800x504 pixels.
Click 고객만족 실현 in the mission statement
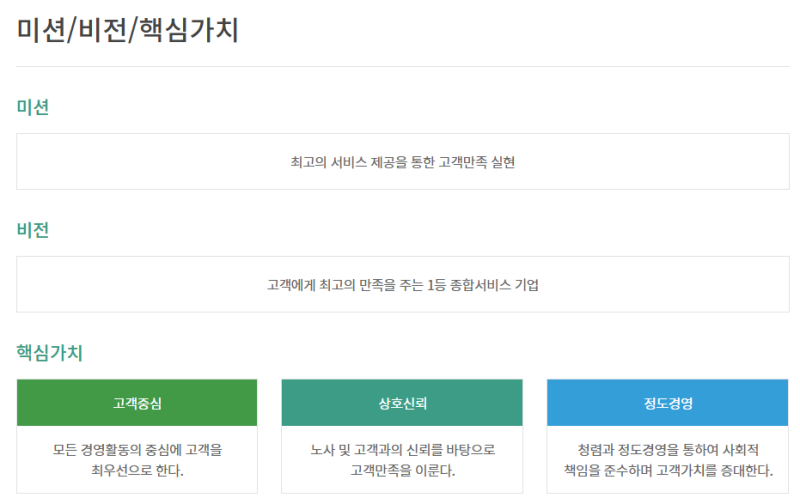pos(477,161)
